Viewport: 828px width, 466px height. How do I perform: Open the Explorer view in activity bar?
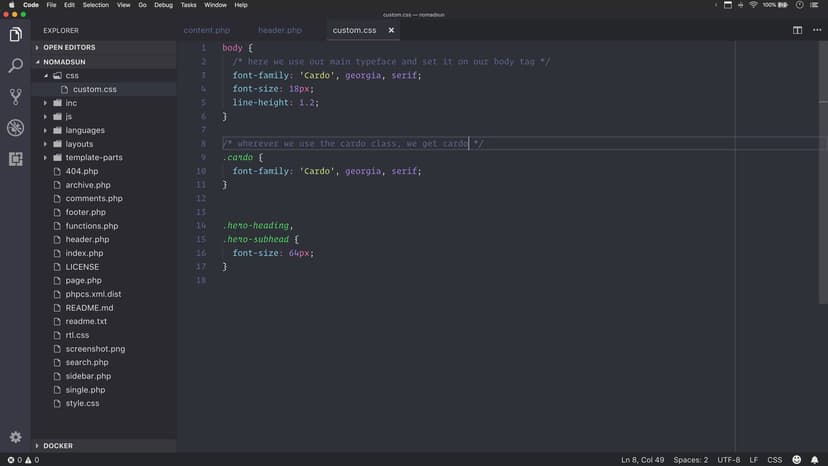tap(15, 35)
